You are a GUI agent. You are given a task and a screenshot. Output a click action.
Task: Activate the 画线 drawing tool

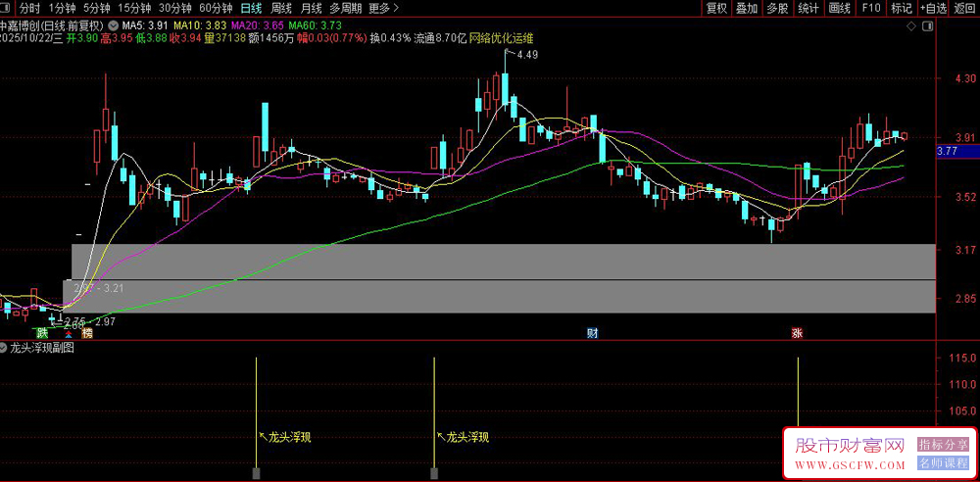click(839, 8)
